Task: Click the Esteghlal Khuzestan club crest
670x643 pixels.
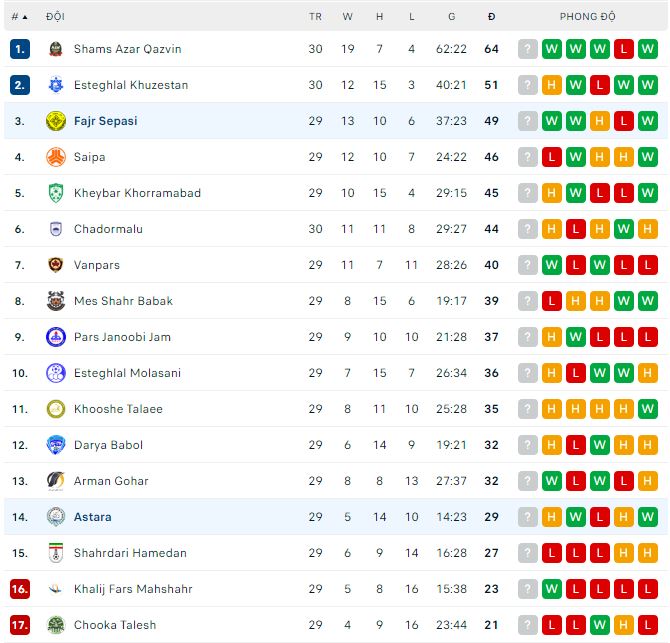Action: click(x=56, y=85)
